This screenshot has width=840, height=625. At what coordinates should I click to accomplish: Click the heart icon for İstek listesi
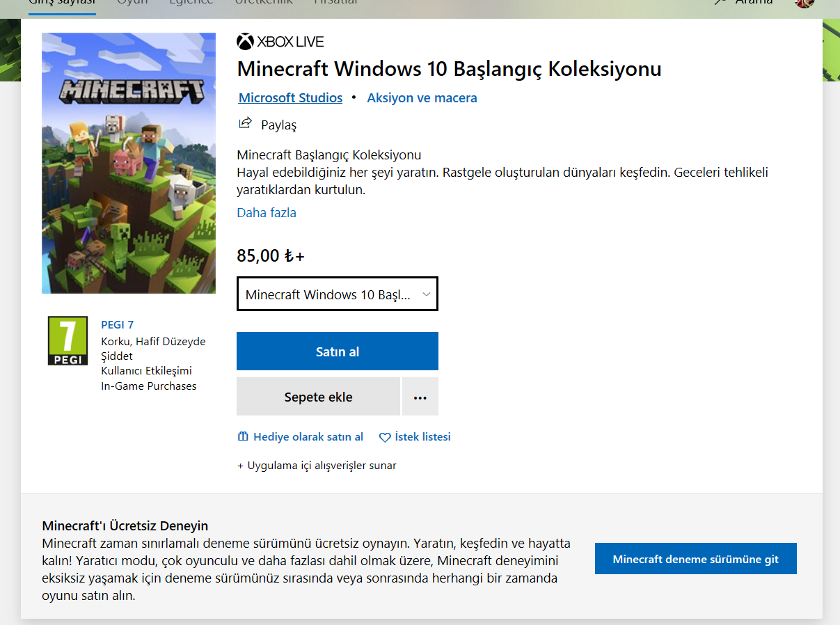tap(385, 438)
